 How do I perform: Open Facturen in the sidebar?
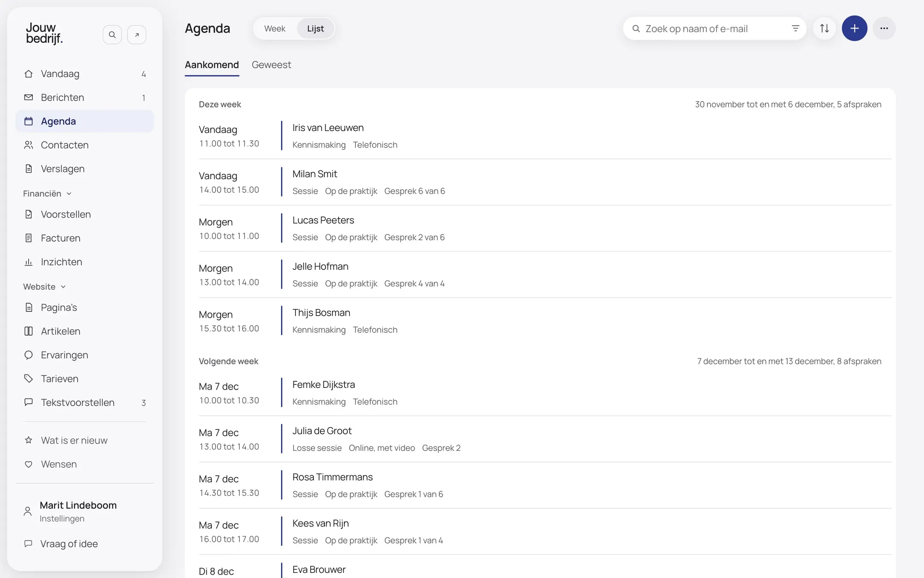(85, 238)
